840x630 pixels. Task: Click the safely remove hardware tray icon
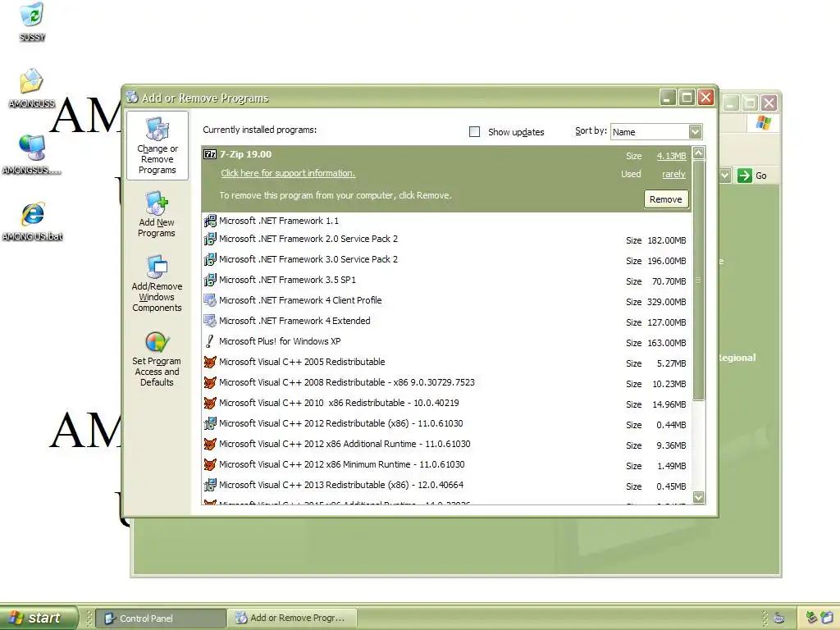(812, 618)
